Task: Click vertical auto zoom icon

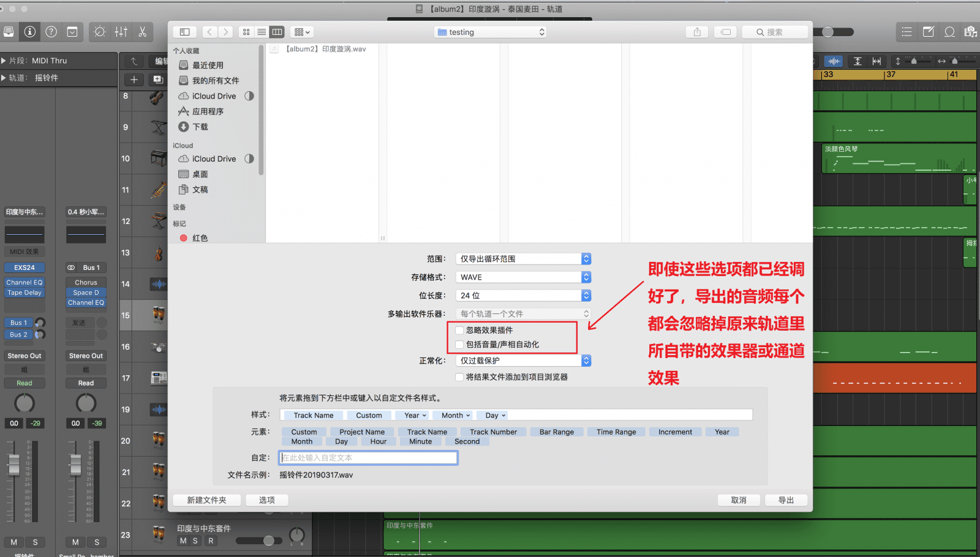Action: pyautogui.click(x=858, y=61)
